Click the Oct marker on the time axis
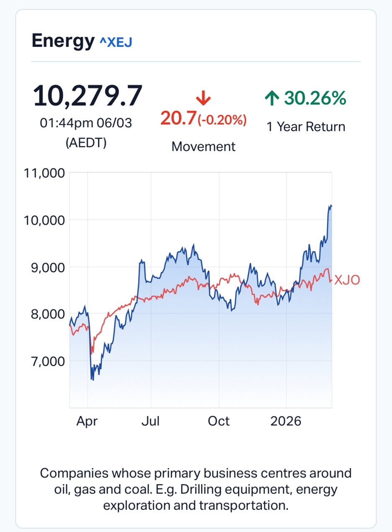 point(219,421)
